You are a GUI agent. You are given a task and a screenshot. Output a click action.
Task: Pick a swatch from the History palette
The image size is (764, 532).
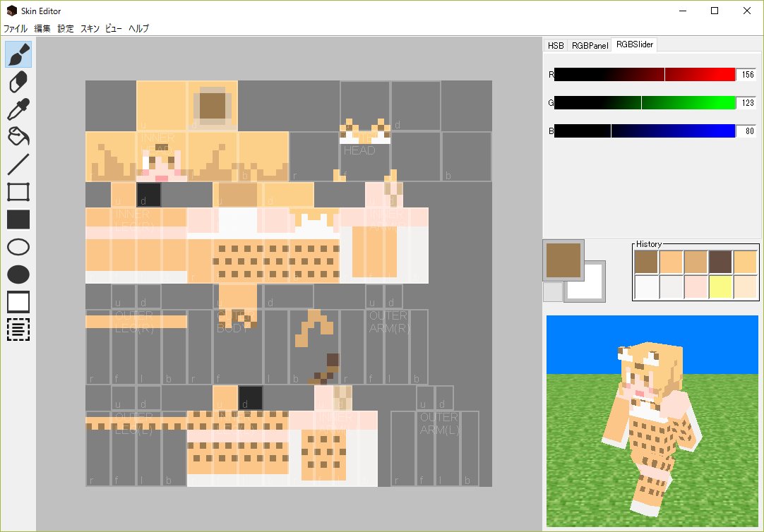pyautogui.click(x=646, y=262)
